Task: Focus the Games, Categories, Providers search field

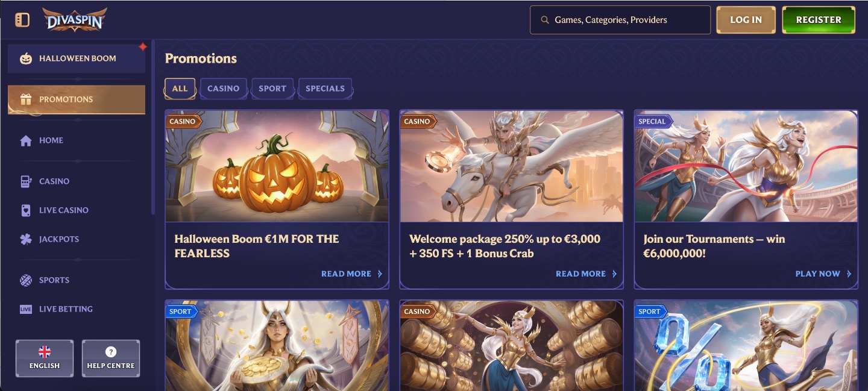Action: (620, 20)
